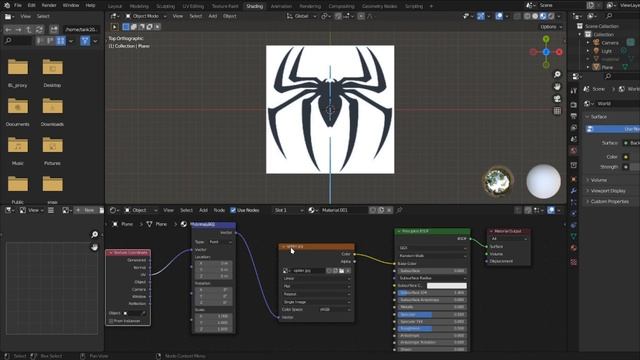Expand the Volume panel in World properties
640x360 pixels.
coord(599,180)
